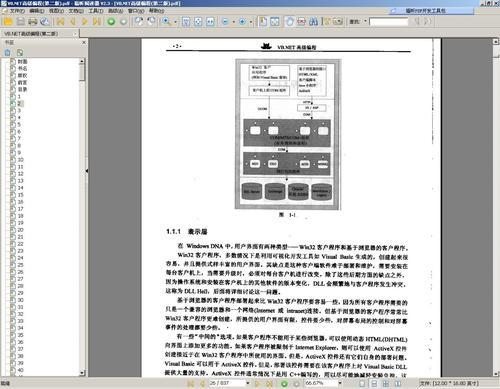Click the Print icon in toolbar
This screenshot has height=389, width=500.
point(32,22)
